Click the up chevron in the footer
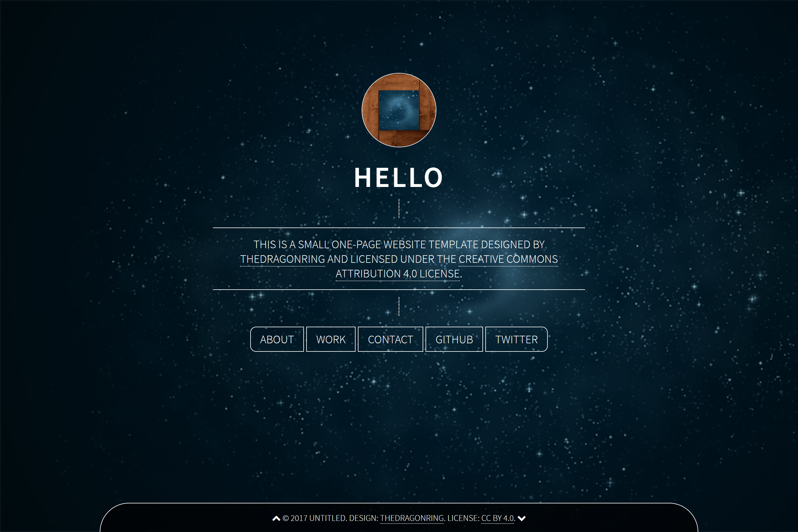The image size is (798, 532). point(276,518)
